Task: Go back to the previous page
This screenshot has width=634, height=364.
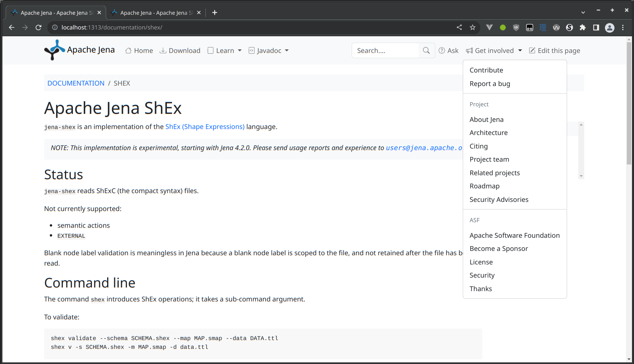Action: coord(12,27)
